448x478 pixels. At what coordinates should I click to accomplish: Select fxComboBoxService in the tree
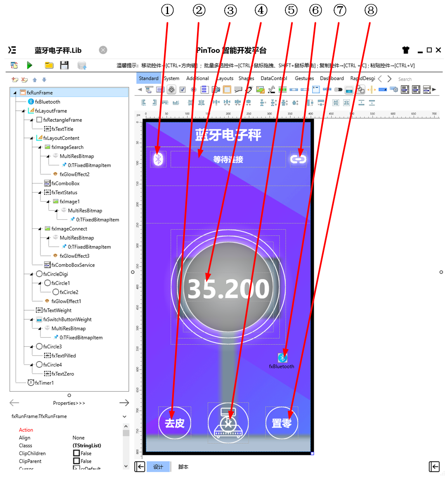[73, 265]
